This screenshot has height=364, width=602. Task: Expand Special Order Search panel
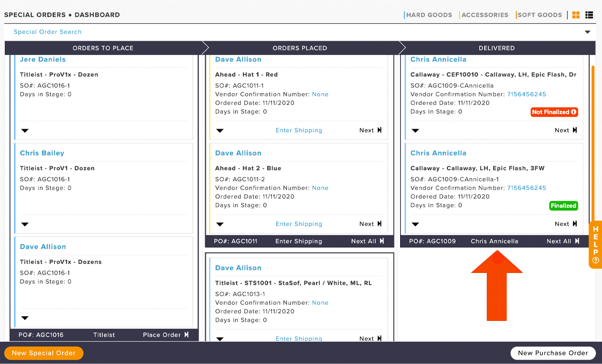tap(587, 32)
